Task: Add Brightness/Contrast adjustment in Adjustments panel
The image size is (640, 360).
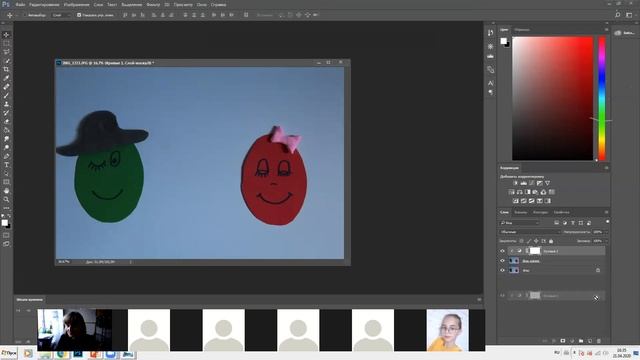Action: pyautogui.click(x=516, y=183)
